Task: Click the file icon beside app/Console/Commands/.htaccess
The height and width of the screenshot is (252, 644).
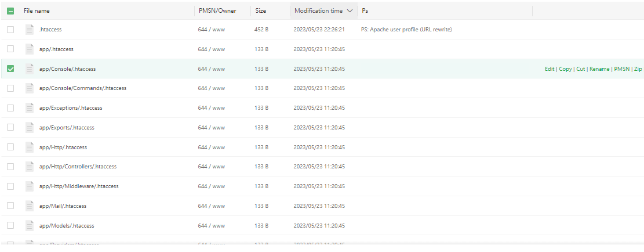Action: click(x=30, y=88)
